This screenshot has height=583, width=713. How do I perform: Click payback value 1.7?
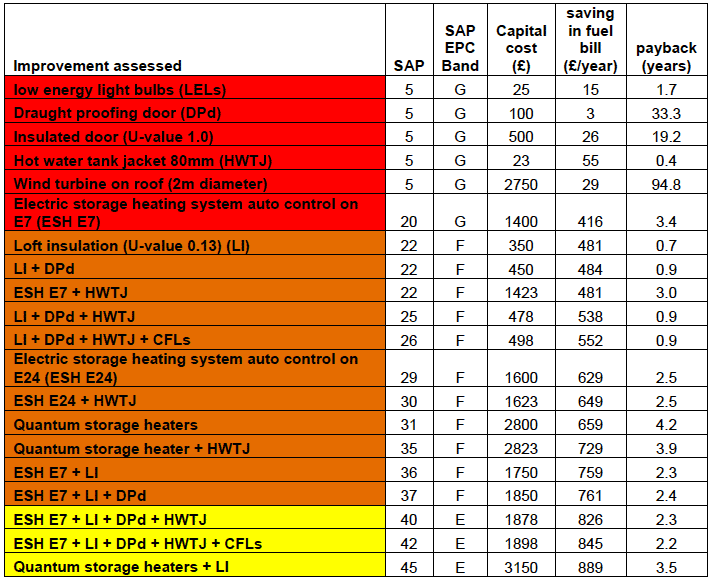click(x=666, y=90)
